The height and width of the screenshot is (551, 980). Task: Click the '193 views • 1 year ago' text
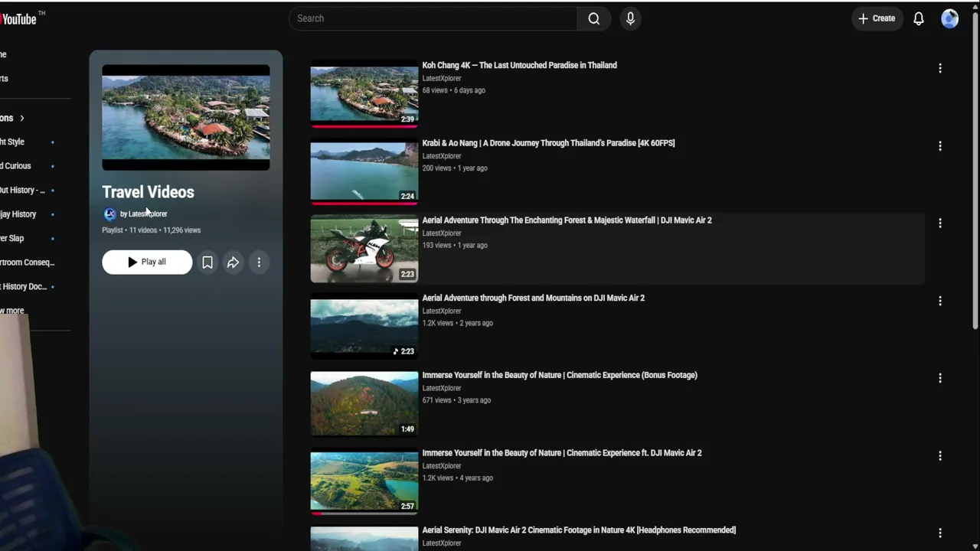point(455,246)
